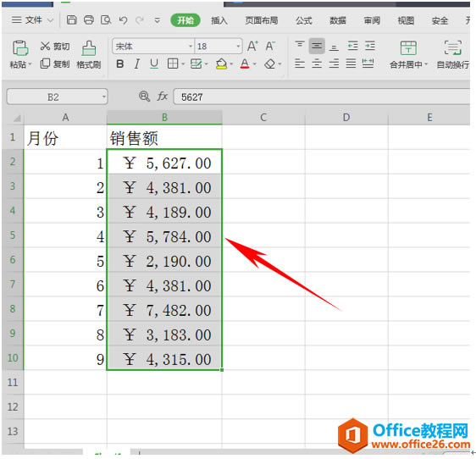Screen dimensions: 476x459
Task: Align text left horizontally
Action: pyautogui.click(x=300, y=64)
